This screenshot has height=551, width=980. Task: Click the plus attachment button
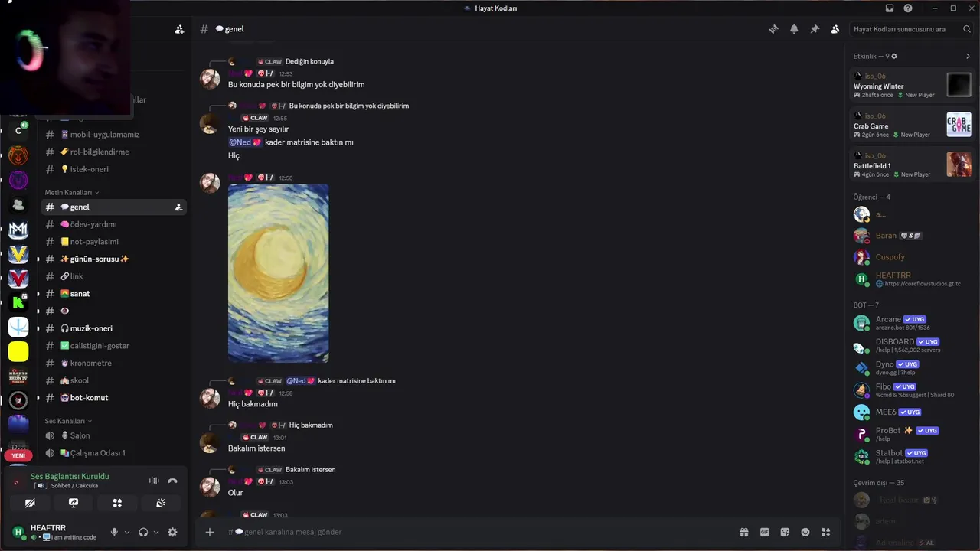[x=210, y=532]
